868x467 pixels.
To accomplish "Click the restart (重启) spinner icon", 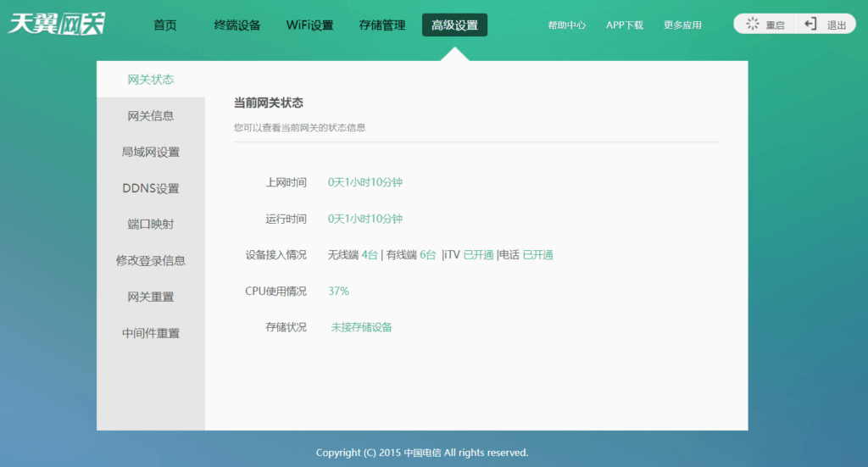I will coord(752,25).
